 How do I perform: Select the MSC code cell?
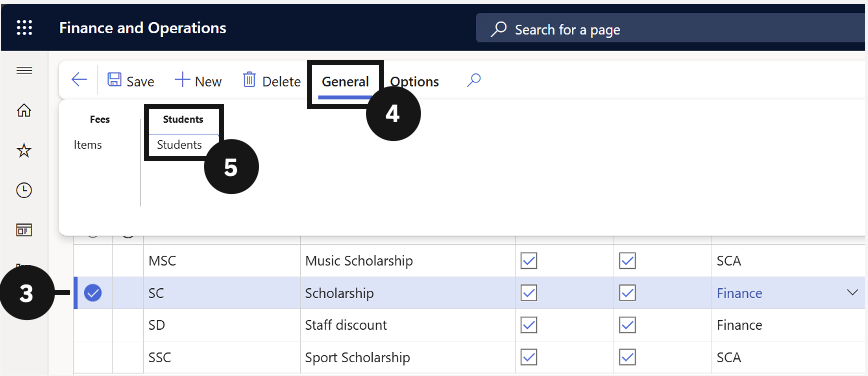point(222,261)
